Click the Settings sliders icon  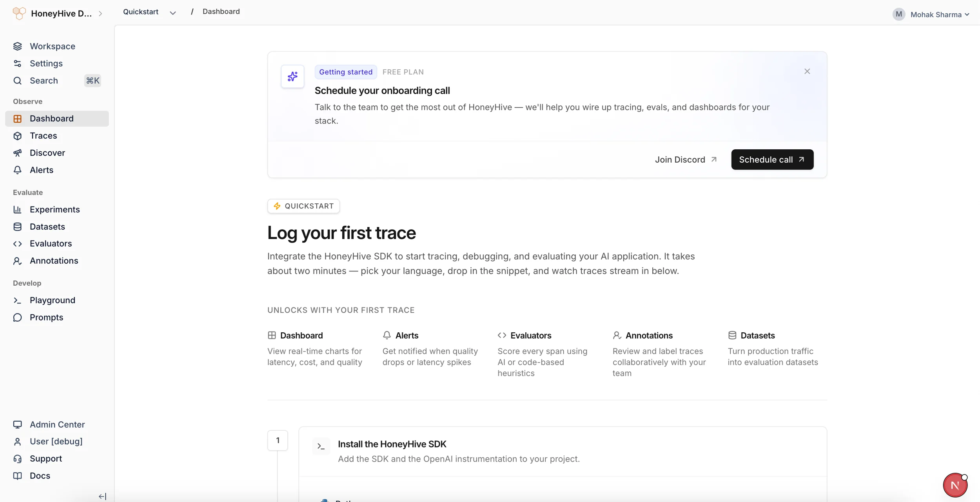pyautogui.click(x=18, y=63)
